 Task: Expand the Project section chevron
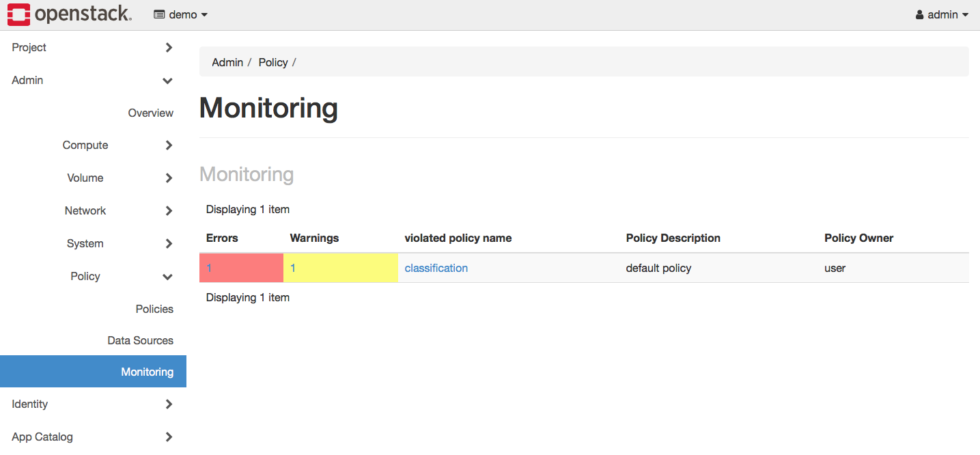[169, 48]
